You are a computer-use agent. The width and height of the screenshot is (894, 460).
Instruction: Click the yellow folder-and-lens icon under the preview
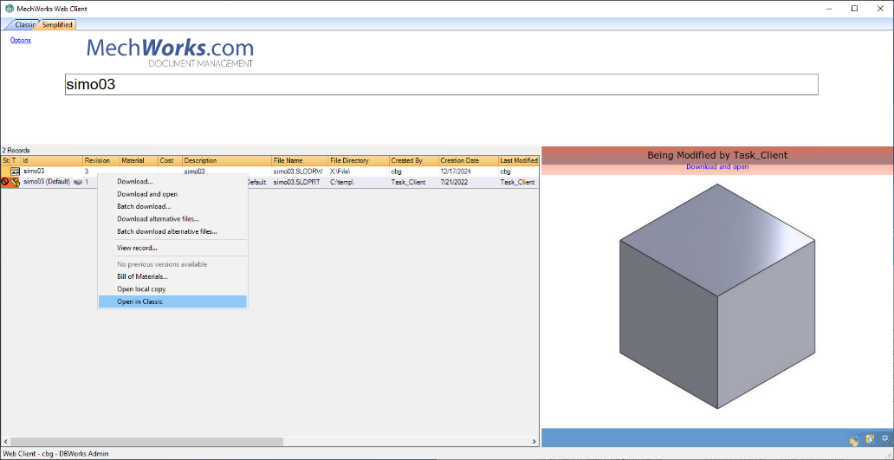pyautogui.click(x=870, y=439)
